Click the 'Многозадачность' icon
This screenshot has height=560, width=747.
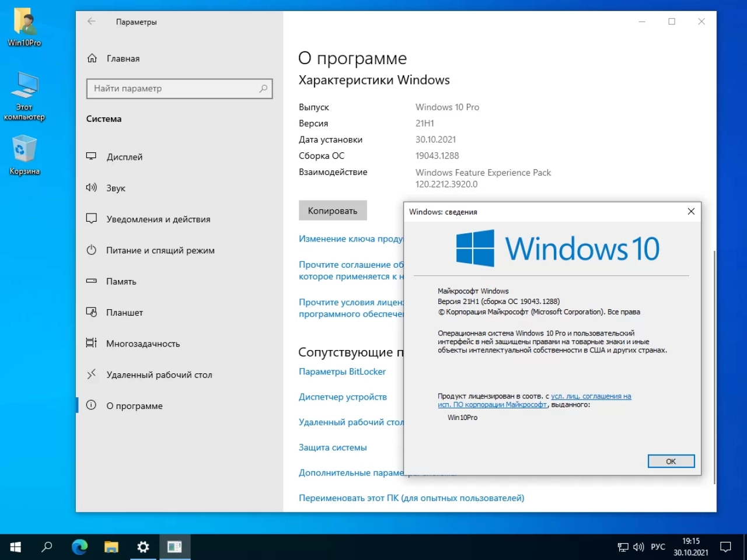[91, 343]
